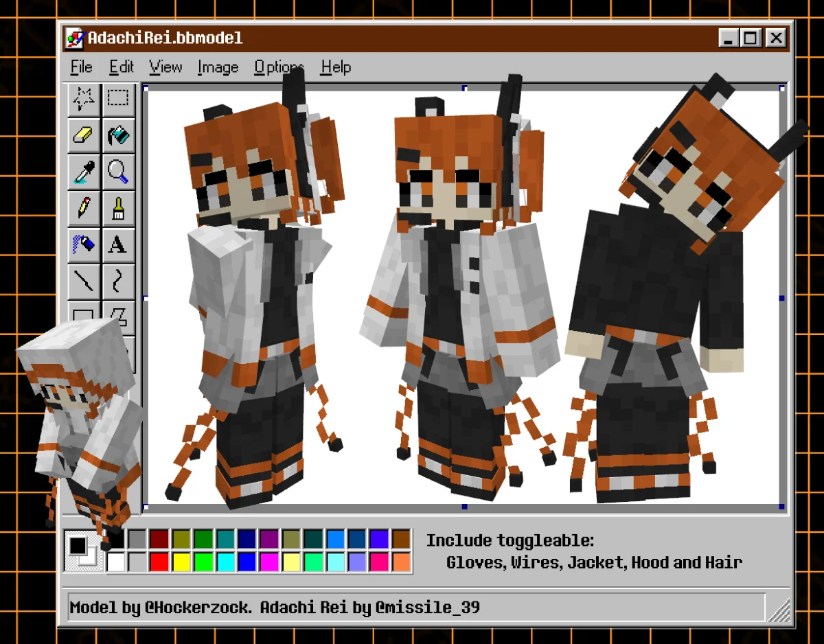Activate the Airbrush spray can tool
Image resolution: width=824 pixels, height=644 pixels.
84,244
